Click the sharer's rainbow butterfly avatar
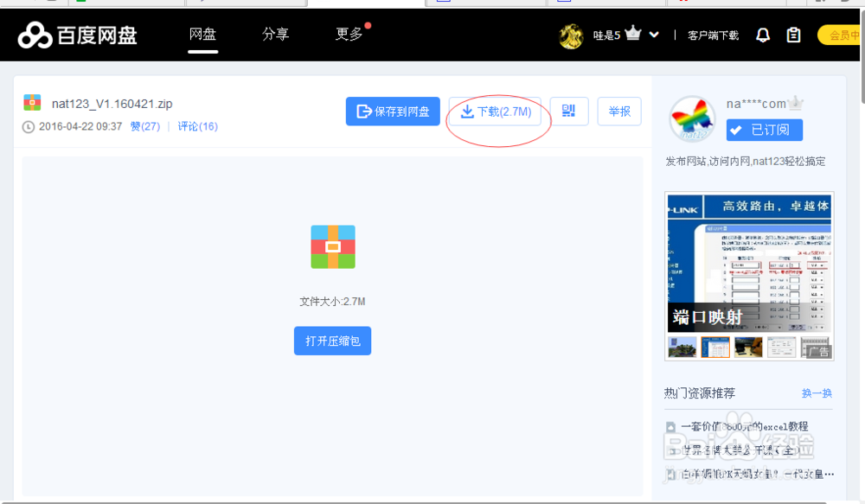This screenshot has height=504, width=865. click(x=692, y=118)
